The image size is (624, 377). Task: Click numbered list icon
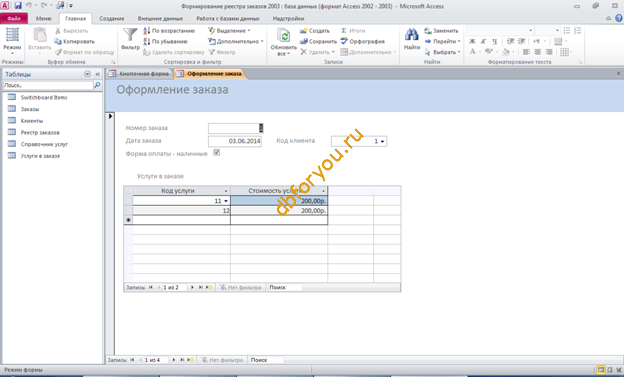(578, 31)
